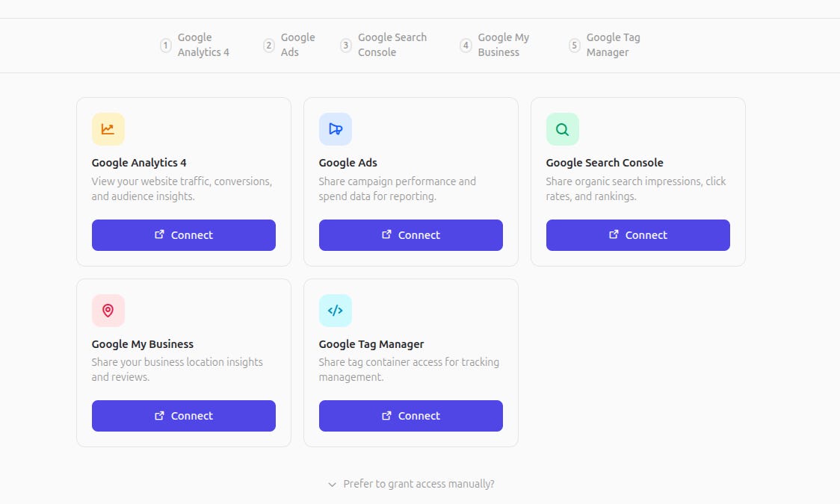
Task: Select the Google Search Console step
Action: [x=381, y=45]
